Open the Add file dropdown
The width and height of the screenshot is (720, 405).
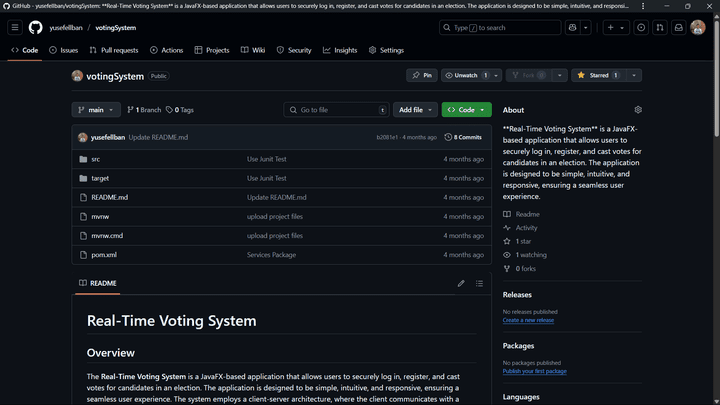pos(415,110)
